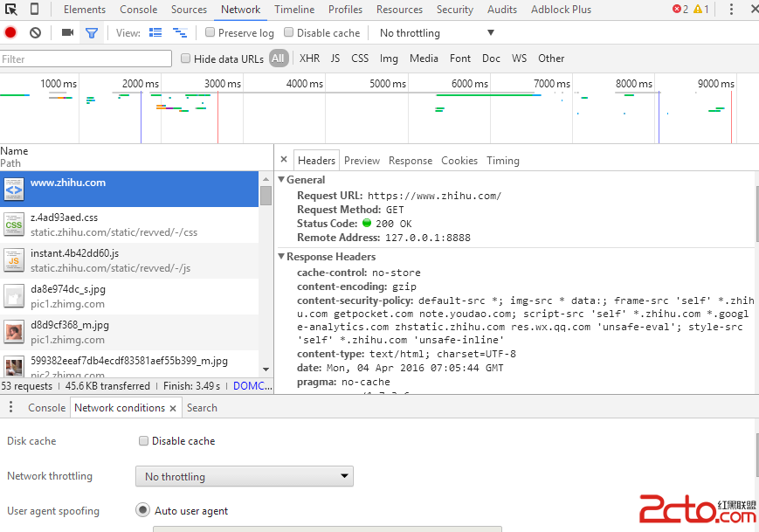Viewport: 759px width, 532px height.
Task: Clear the network log with the clear icon
Action: (35, 33)
